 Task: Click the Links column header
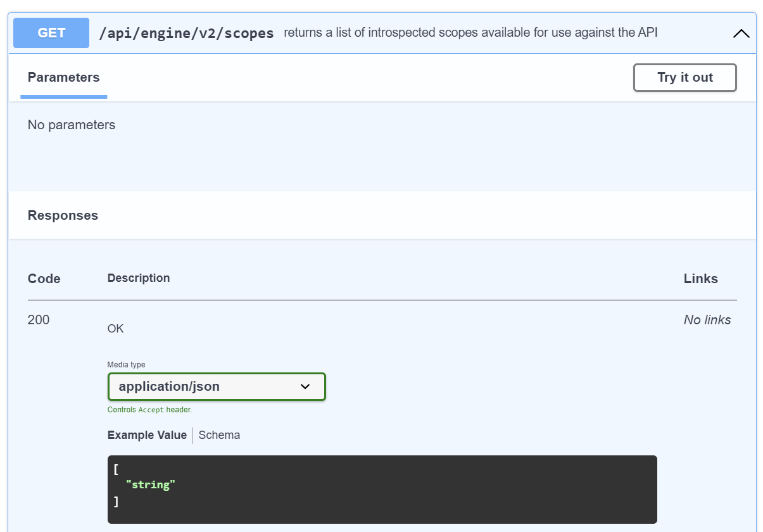point(701,279)
